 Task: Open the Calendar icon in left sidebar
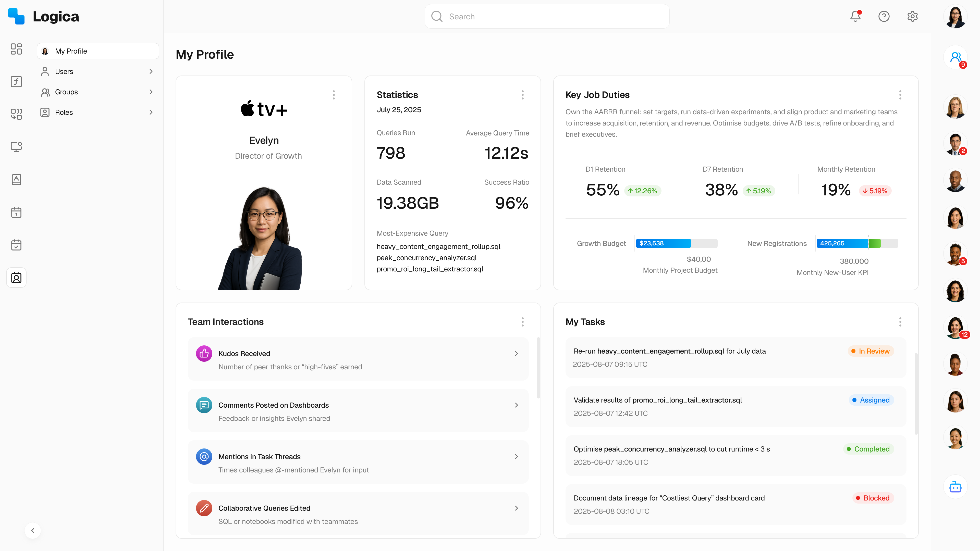tap(16, 212)
